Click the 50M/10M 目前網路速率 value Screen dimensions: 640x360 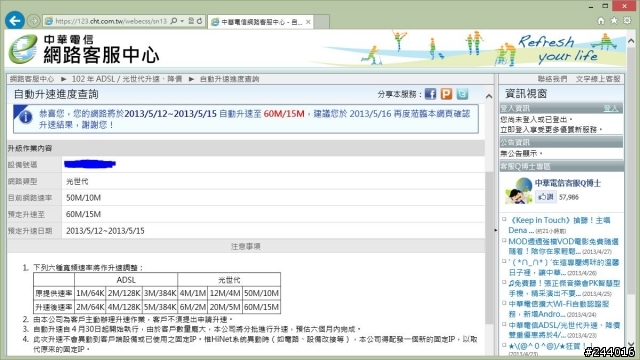tap(83, 198)
